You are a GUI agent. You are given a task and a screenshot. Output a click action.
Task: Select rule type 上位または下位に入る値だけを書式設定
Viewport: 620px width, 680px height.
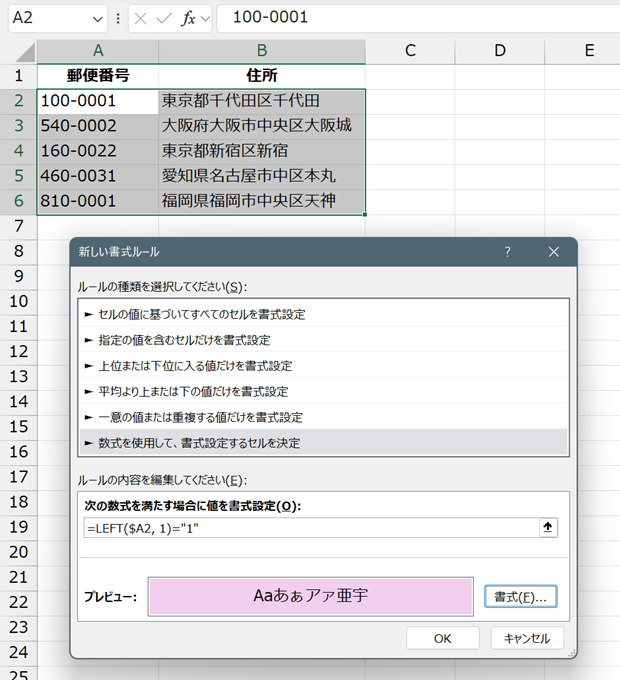tap(323, 366)
